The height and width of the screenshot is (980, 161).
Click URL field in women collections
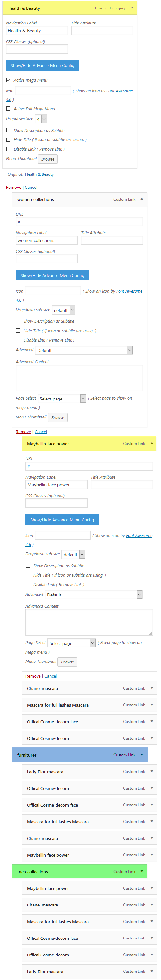[79, 222]
